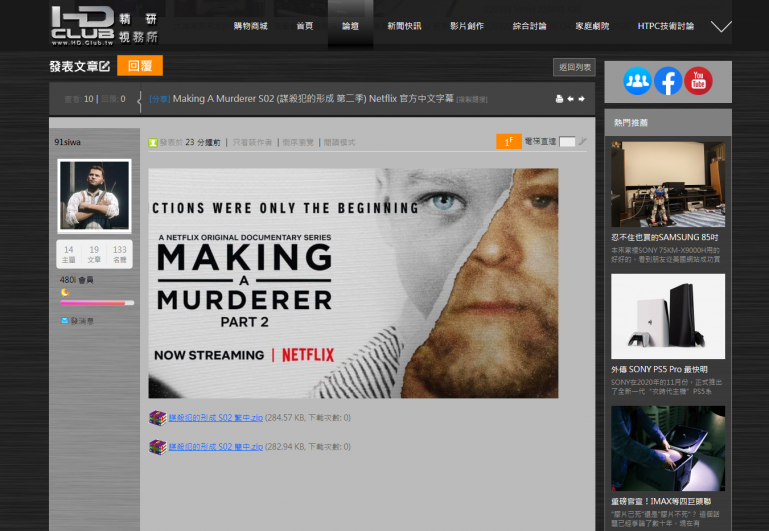This screenshot has width=769, height=531.
Task: Click 倒序瀏覽 link
Action: 298,142
